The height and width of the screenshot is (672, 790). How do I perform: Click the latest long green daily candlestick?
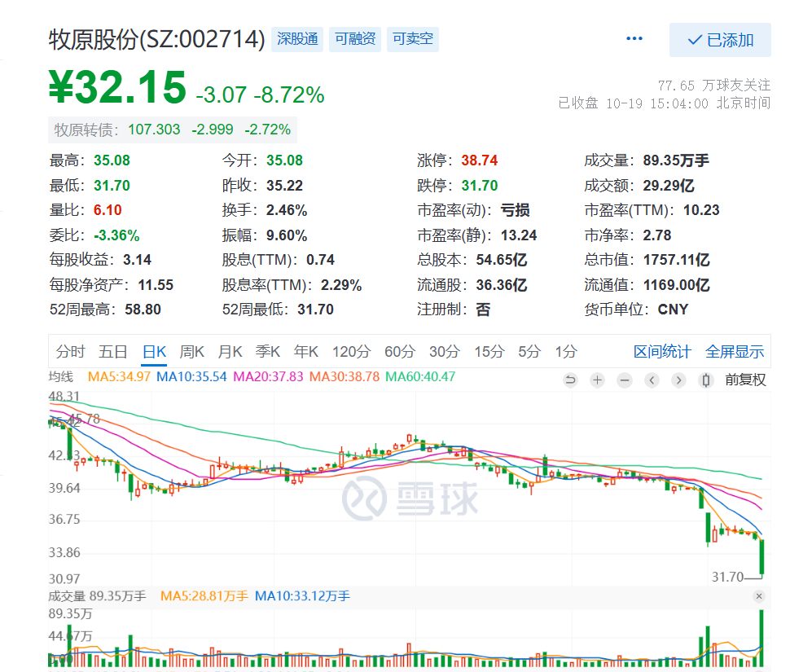click(761, 557)
